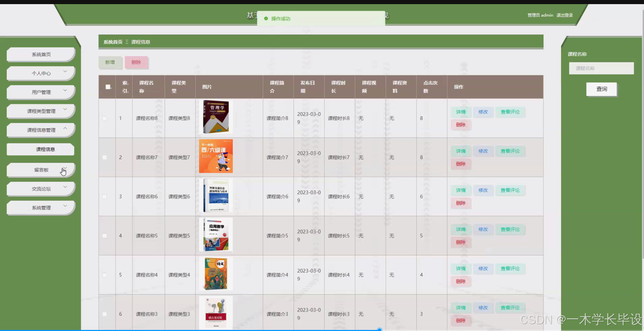Check the checkbox for 课程名称5
The image size is (644, 331).
pos(105,236)
